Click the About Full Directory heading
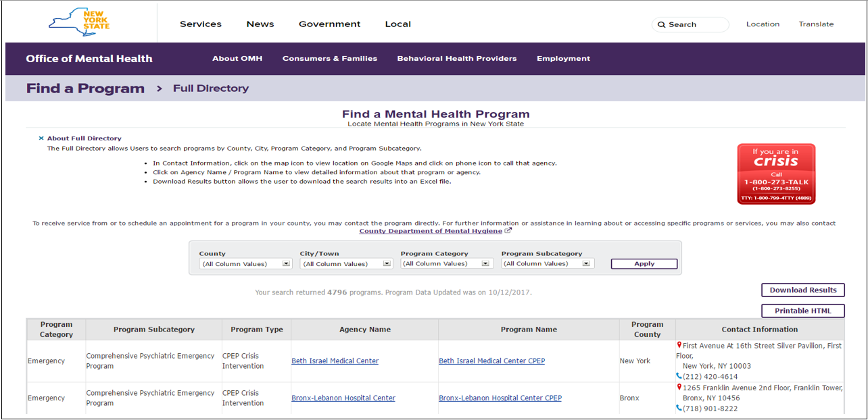This screenshot has width=868, height=420. pos(85,138)
